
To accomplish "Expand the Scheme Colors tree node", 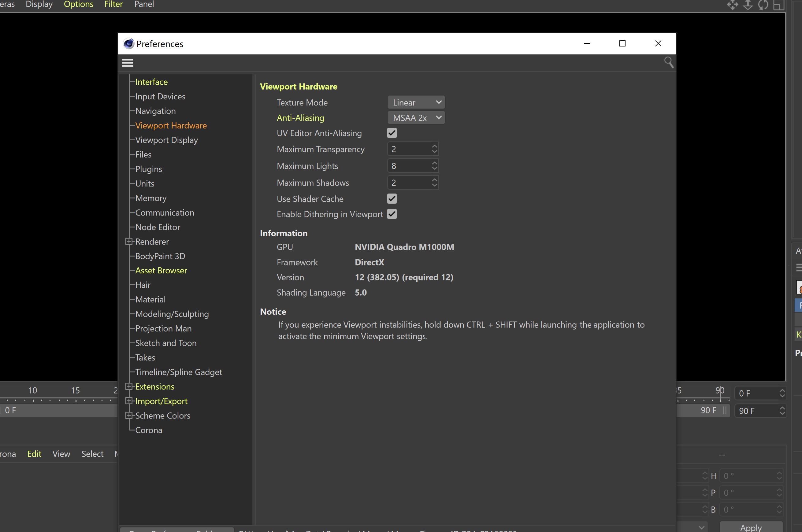I will coord(129,416).
